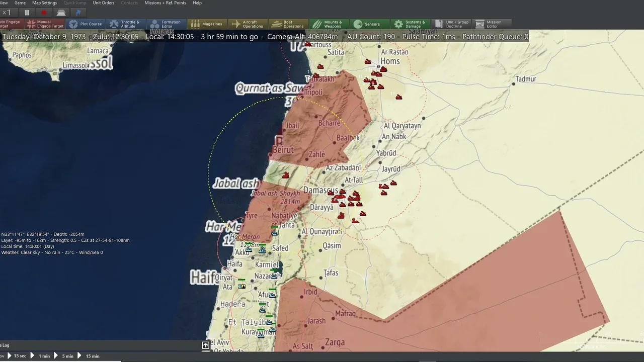Viewport: 644px width, 362px height.
Task: Open the Map Settings menu
Action: click(45, 3)
